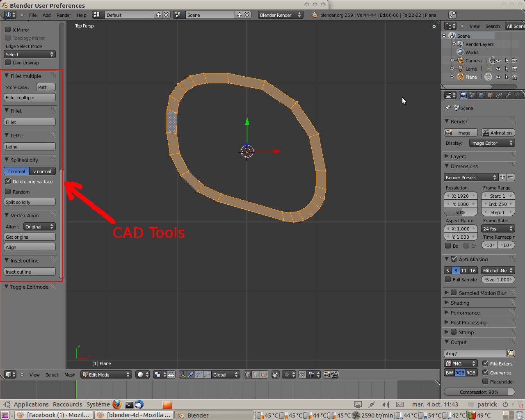Click the render animation clapperboard icon
The image size is (525, 420).
[x=334, y=374]
